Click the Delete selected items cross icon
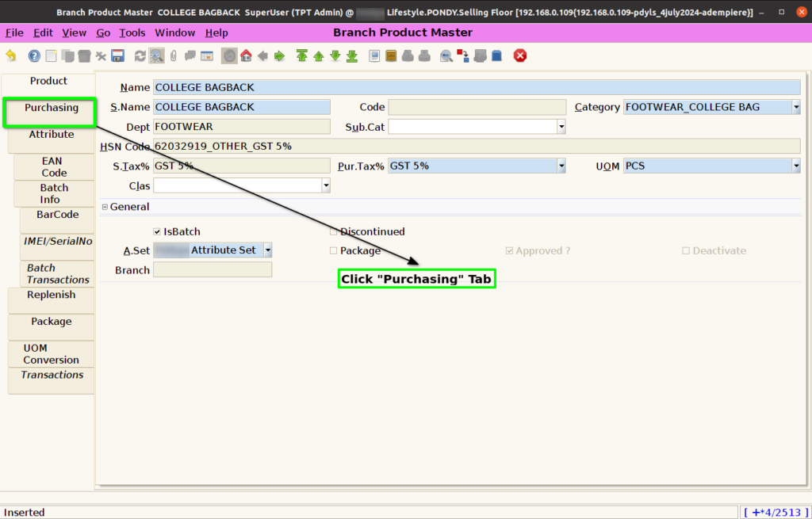Image resolution: width=812 pixels, height=519 pixels. 101,56
